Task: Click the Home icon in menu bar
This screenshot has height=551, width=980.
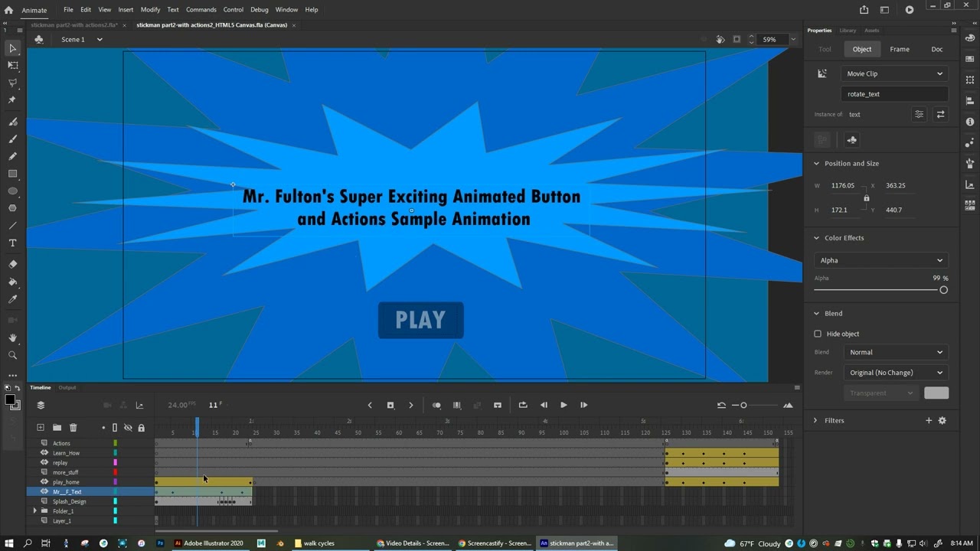Action: (x=8, y=10)
